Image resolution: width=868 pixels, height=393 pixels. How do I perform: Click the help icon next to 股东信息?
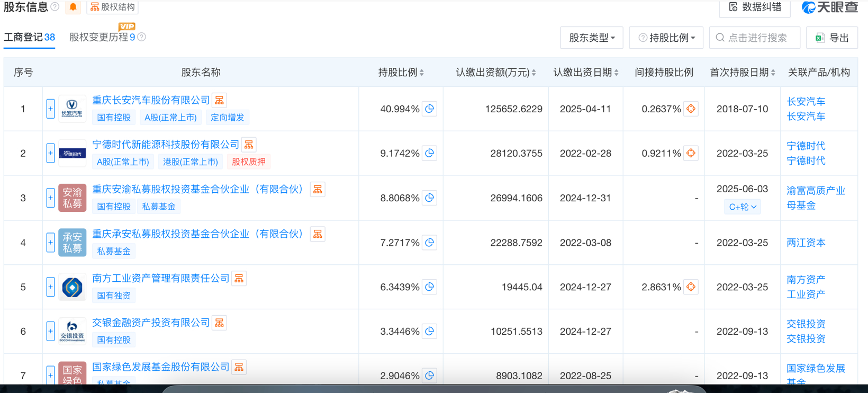55,7
